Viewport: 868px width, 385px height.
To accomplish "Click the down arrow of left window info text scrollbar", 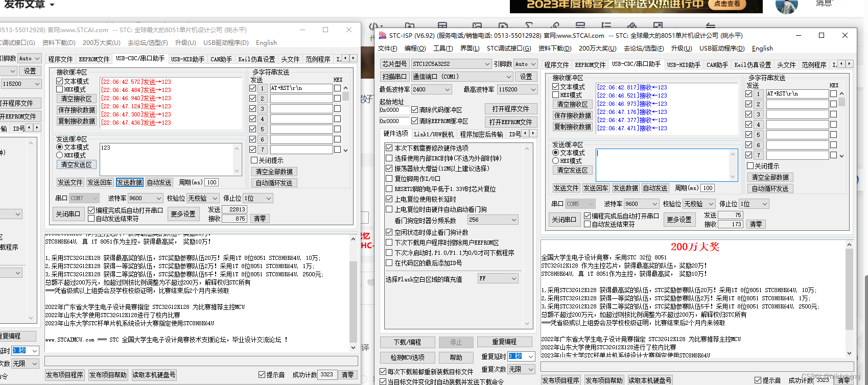I will click(x=353, y=347).
